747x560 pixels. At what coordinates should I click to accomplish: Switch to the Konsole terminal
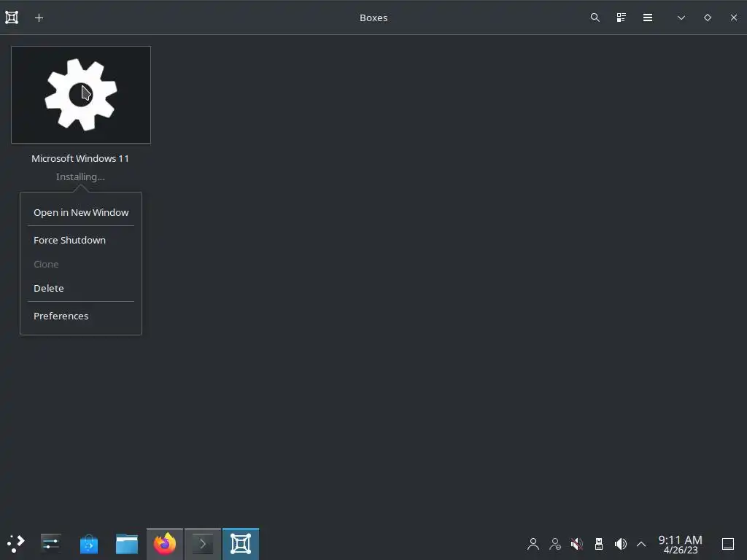tap(203, 544)
